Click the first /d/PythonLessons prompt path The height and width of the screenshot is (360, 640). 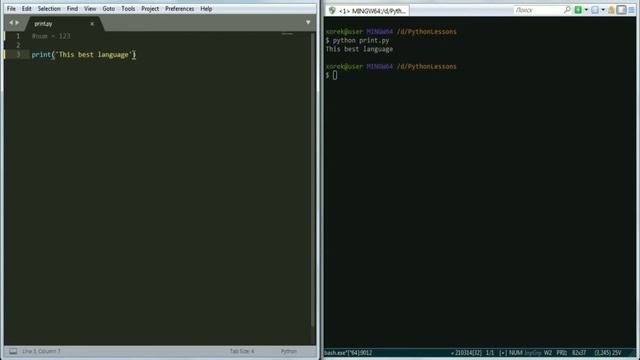[427, 32]
